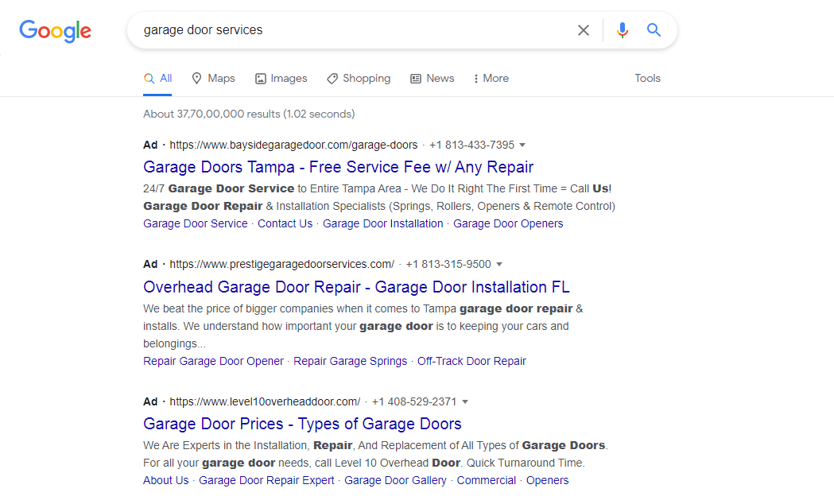Open the Garage Door Gallery sitelink
This screenshot has height=504, width=834.
[x=395, y=481]
